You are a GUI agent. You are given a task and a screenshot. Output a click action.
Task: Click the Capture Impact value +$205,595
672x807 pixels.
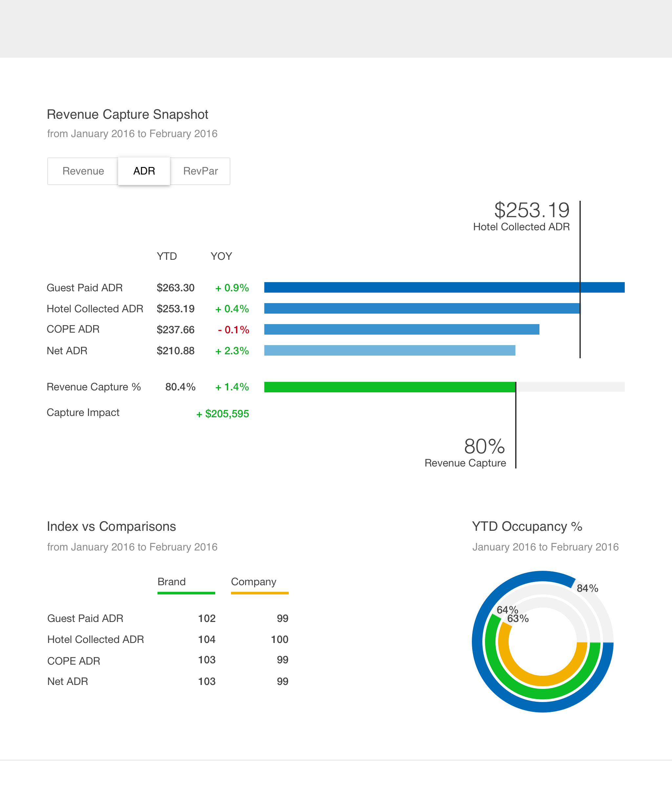pyautogui.click(x=222, y=414)
